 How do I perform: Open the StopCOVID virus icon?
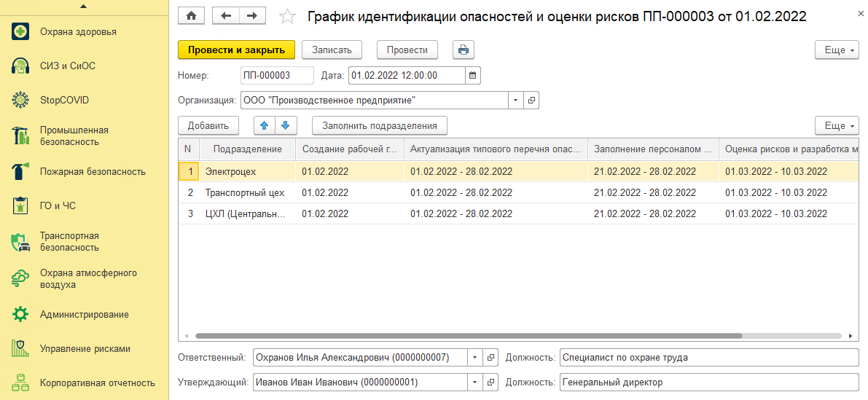tap(20, 100)
